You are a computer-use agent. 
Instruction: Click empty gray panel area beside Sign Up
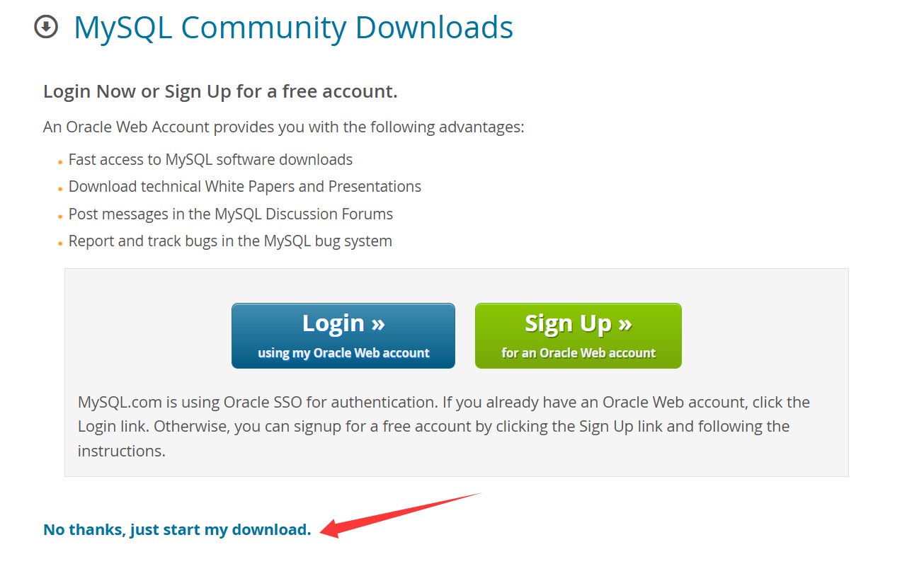[765, 336]
